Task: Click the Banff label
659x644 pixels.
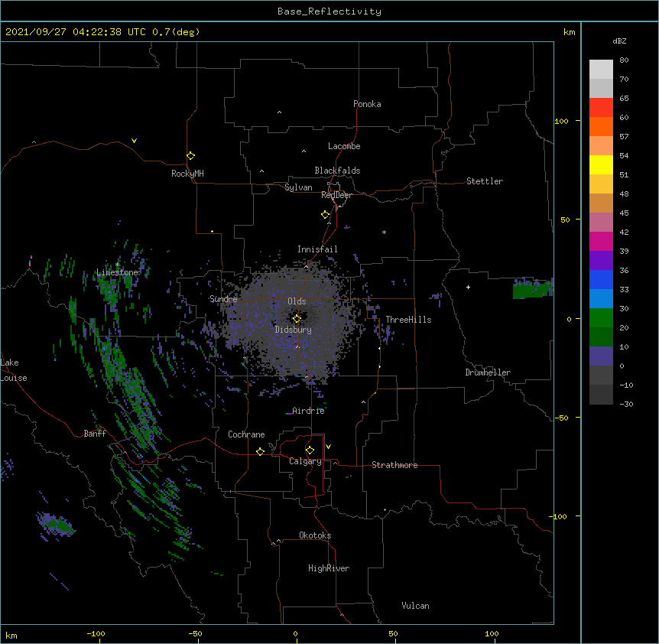Action: 95,434
